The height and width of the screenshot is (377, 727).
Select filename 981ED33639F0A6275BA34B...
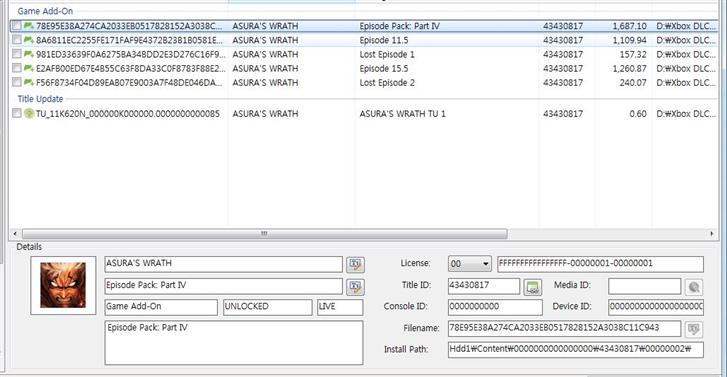pos(131,55)
